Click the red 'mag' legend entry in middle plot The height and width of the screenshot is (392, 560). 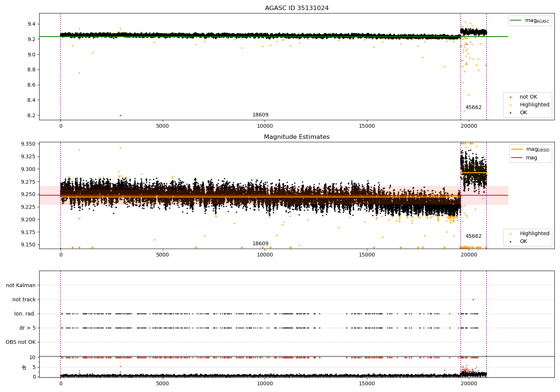coord(525,158)
